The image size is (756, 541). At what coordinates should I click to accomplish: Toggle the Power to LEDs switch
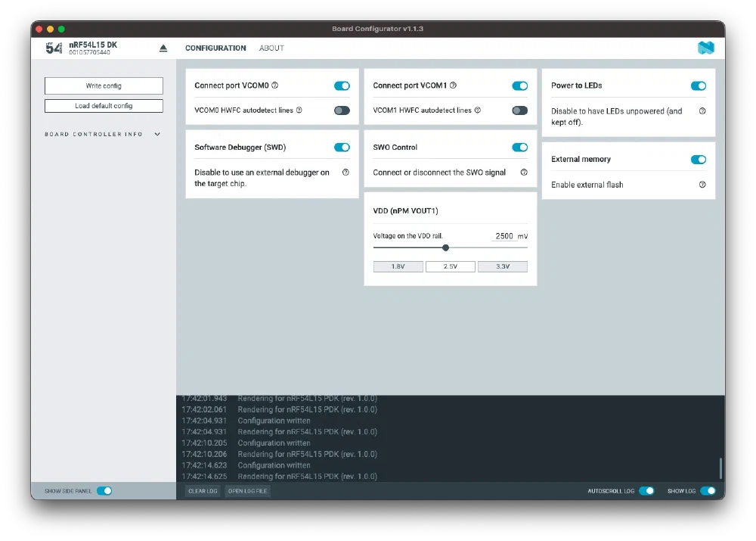click(699, 86)
